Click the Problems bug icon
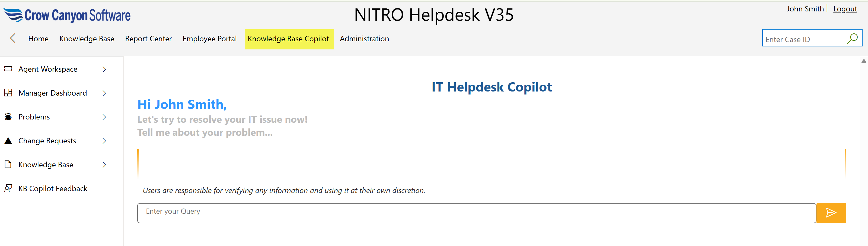 (x=8, y=117)
